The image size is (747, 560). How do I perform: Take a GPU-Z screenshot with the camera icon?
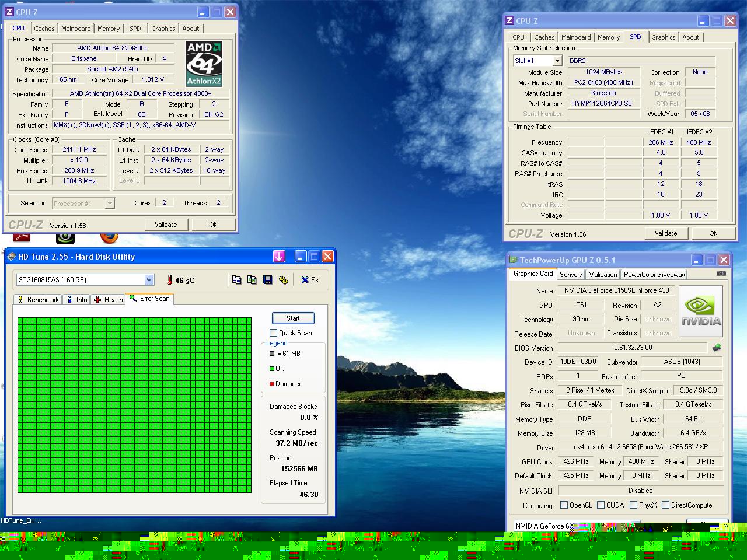721,274
